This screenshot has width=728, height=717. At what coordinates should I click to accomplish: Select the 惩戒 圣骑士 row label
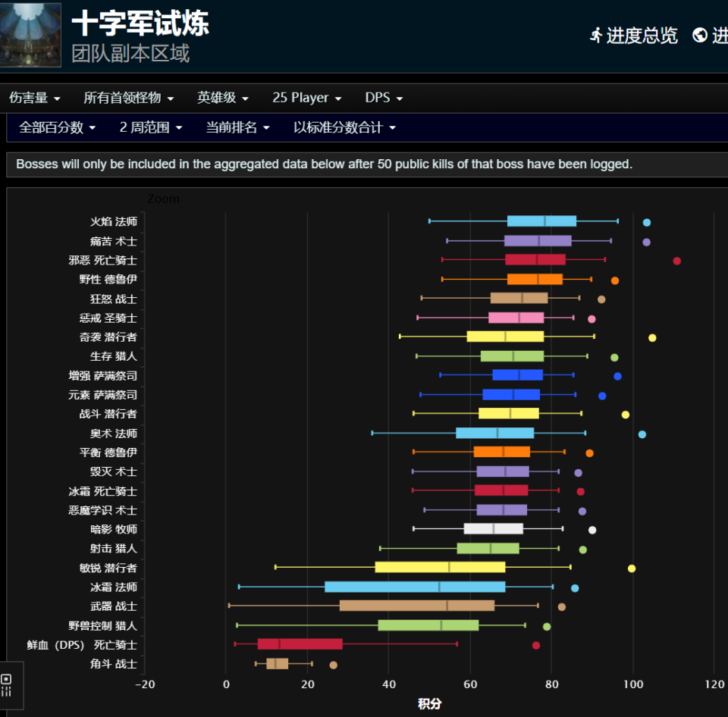click(108, 318)
